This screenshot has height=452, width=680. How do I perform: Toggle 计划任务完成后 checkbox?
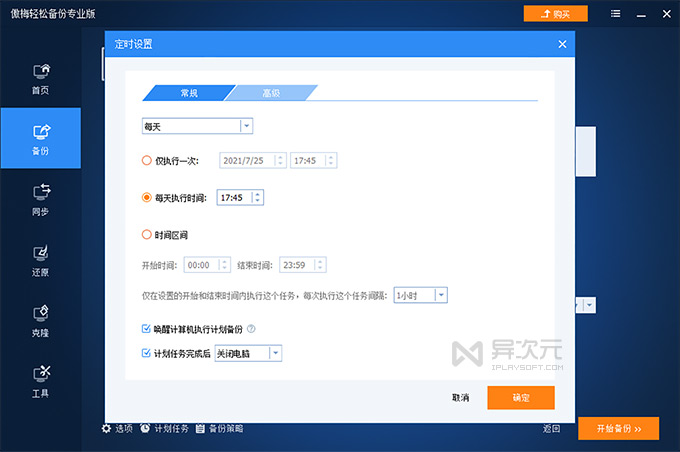(146, 353)
